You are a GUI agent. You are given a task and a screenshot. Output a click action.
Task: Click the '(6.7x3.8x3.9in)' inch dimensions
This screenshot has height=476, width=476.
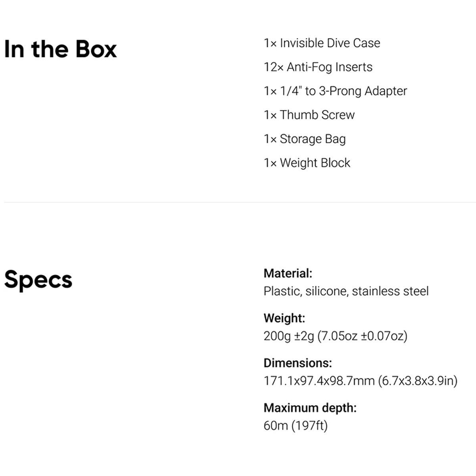[x=418, y=381]
